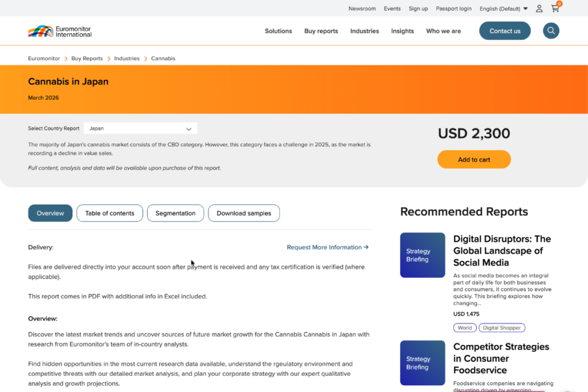Screen dimensions: 588x392
Task: Click Request More Information link
Action: [x=328, y=247]
